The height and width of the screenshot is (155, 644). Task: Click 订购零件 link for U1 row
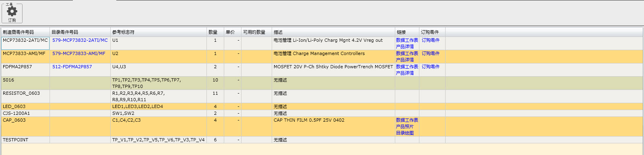tap(430, 40)
